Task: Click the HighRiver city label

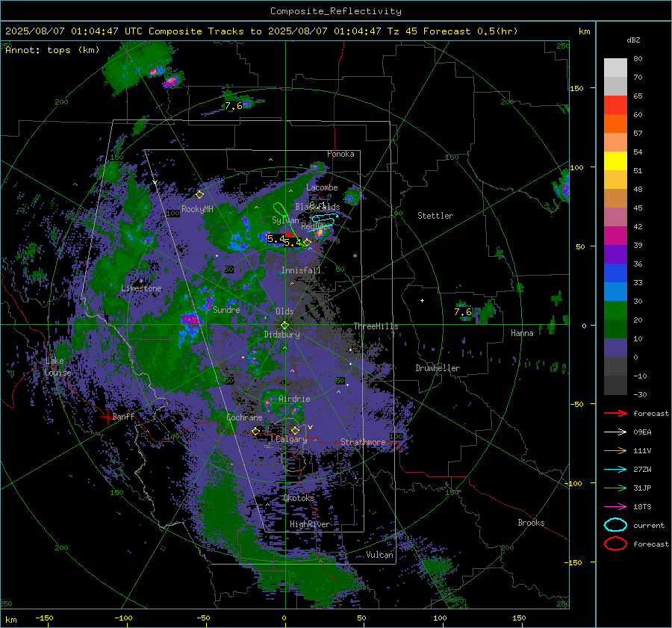Action: 310,524
